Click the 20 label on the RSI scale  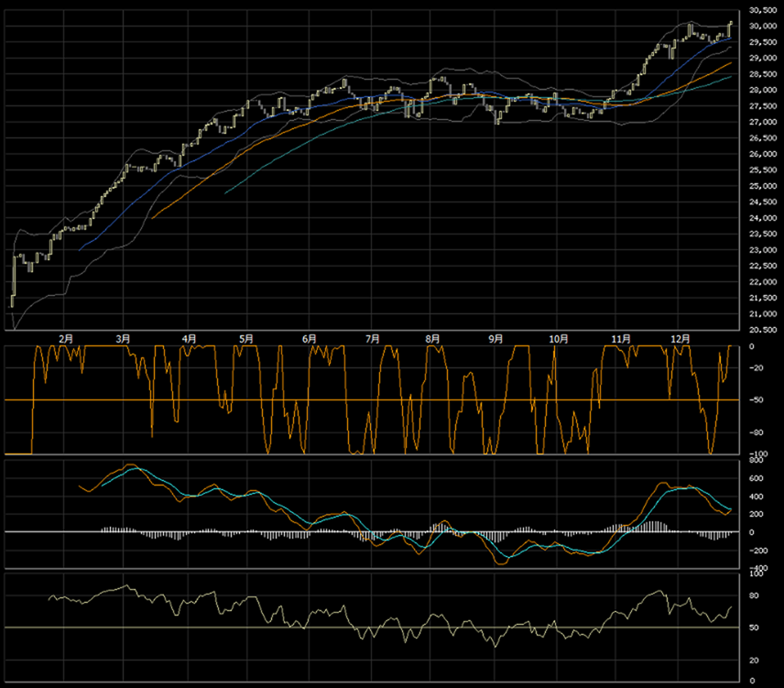coord(754,661)
